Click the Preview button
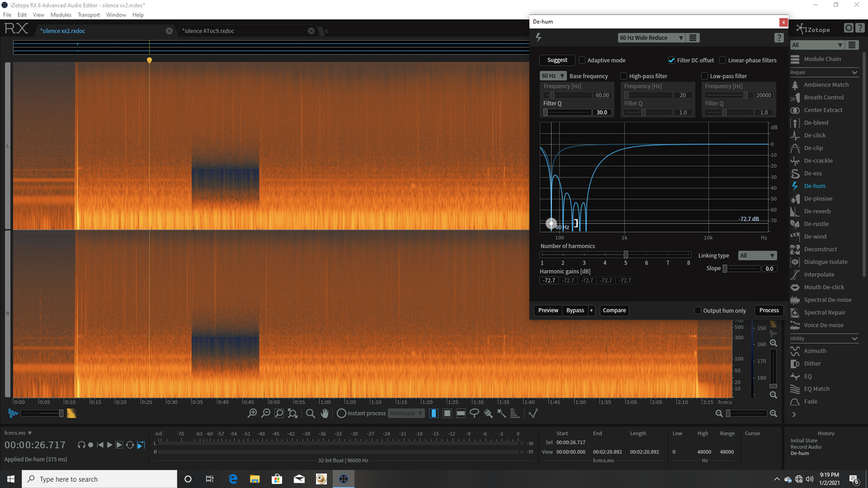868x488 pixels. pyautogui.click(x=548, y=310)
